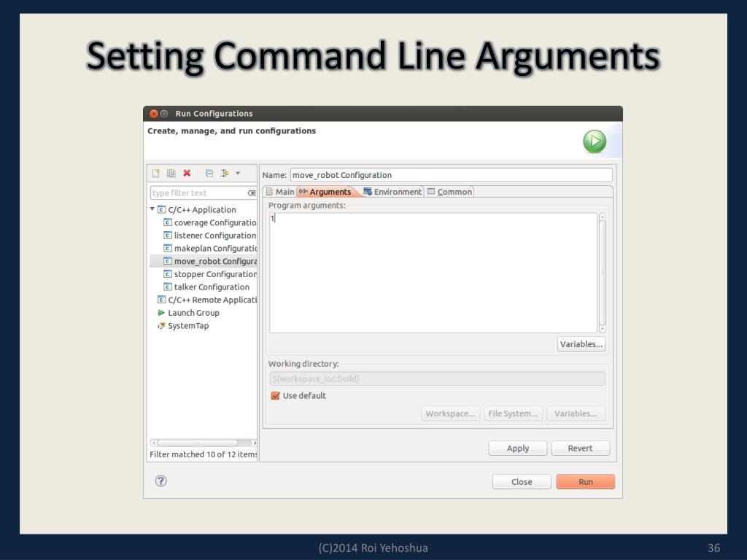
Task: Click the green Run banner icon
Action: pyautogui.click(x=595, y=141)
